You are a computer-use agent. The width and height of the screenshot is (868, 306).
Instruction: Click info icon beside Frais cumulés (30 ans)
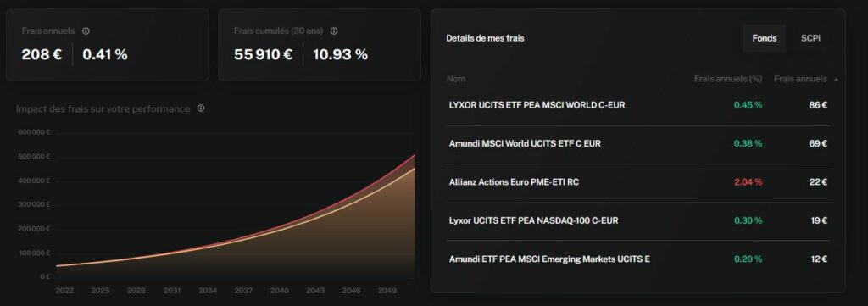point(334,31)
